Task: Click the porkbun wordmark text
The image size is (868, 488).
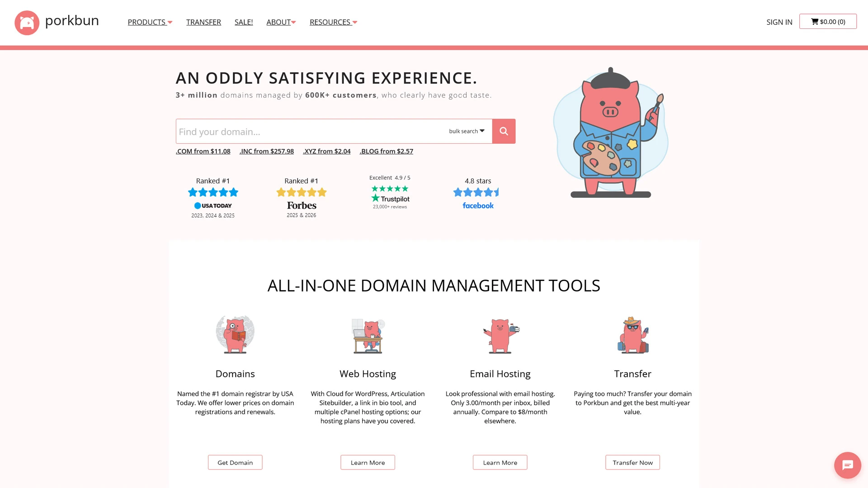Action: click(72, 21)
